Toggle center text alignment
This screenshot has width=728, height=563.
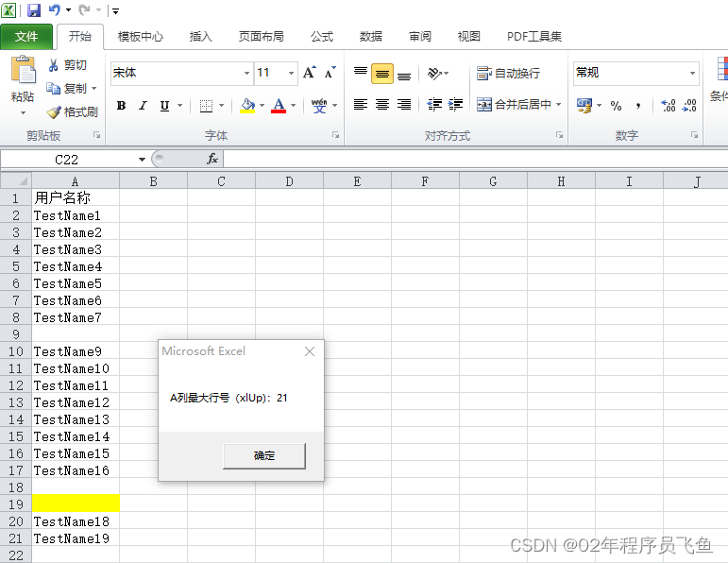coord(382,105)
